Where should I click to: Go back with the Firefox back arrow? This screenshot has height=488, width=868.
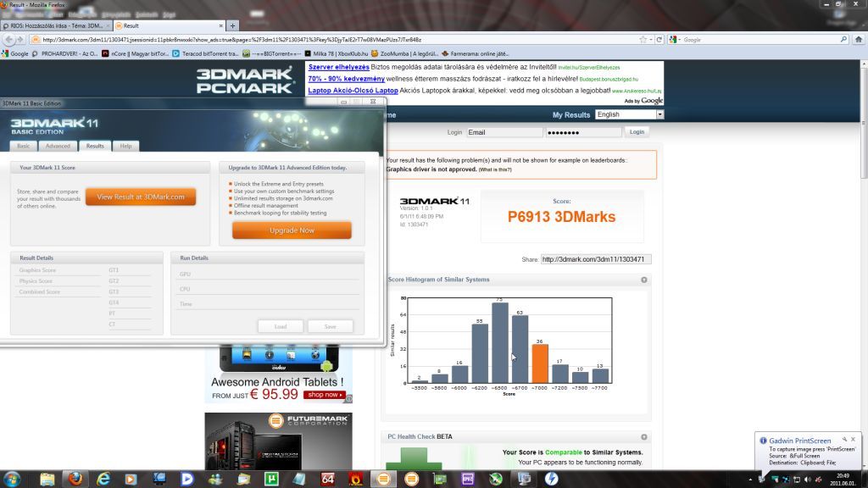tap(8, 40)
